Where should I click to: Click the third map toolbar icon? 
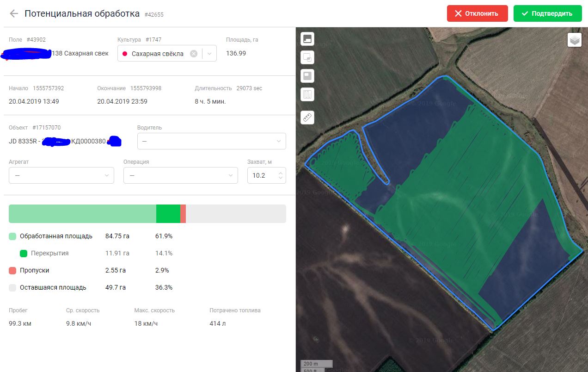307,75
